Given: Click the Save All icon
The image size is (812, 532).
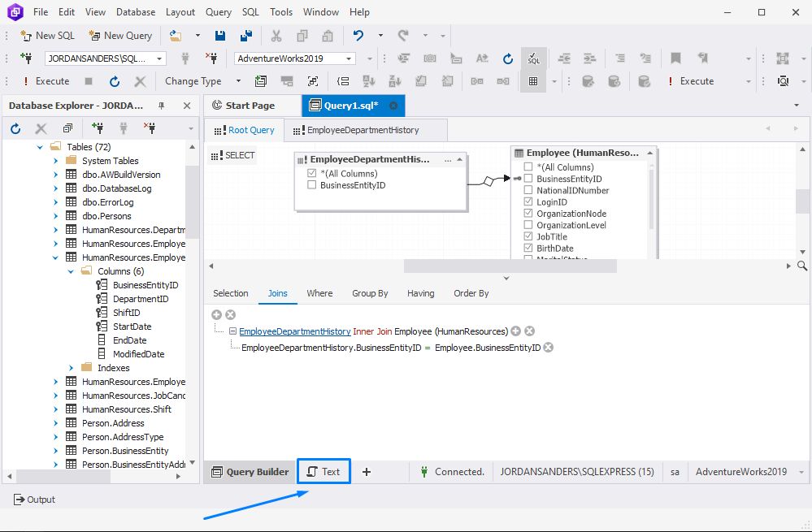Looking at the screenshot, I should click(x=246, y=36).
